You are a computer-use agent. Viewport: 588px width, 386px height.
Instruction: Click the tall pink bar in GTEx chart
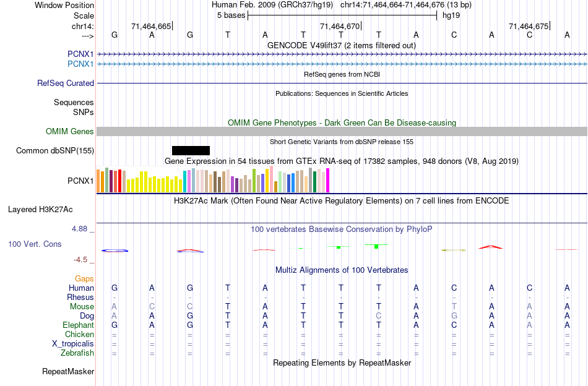coord(272,179)
